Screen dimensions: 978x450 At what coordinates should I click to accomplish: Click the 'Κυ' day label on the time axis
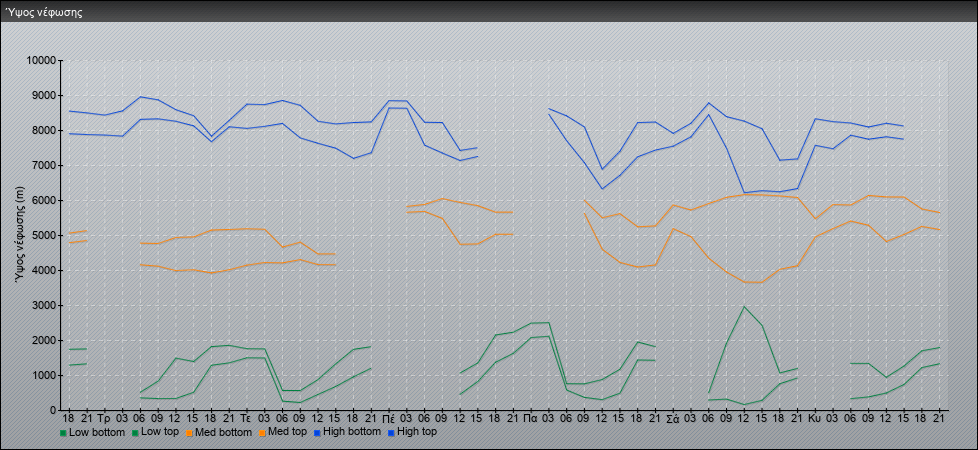tap(815, 418)
